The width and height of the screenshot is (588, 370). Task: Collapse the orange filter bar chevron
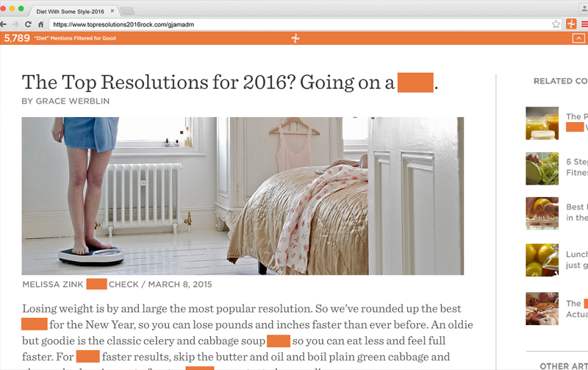tap(578, 38)
